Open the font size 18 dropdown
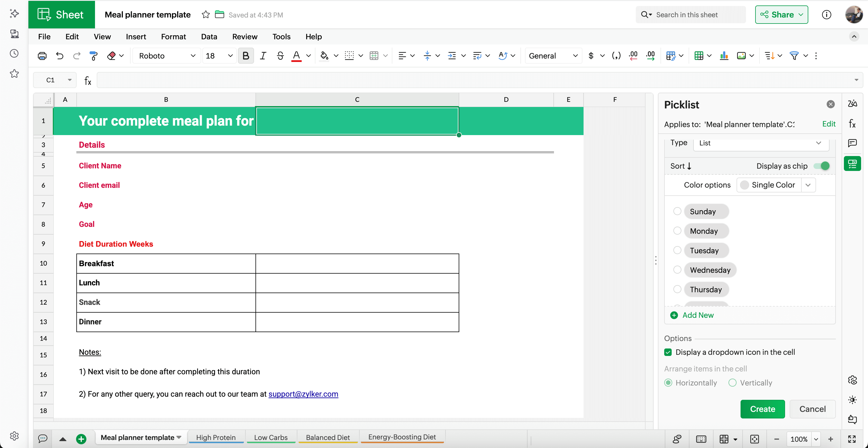The height and width of the screenshot is (448, 868). click(x=219, y=56)
